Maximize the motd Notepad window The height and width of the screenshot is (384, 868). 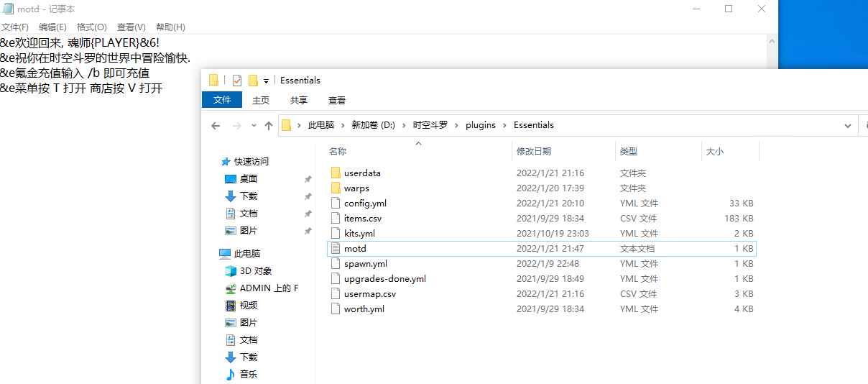[729, 9]
